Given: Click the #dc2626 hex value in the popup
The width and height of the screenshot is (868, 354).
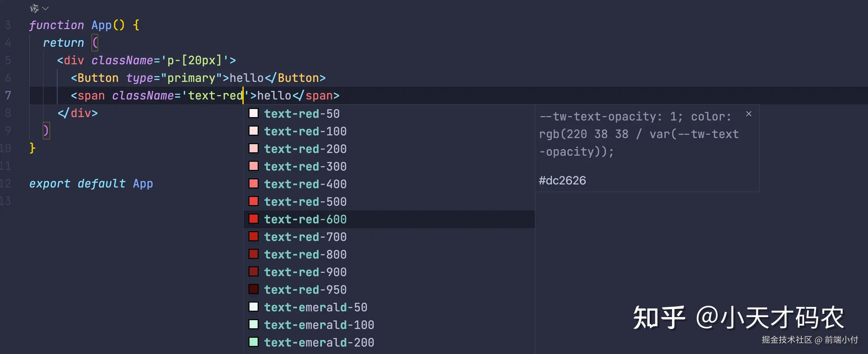Looking at the screenshot, I should coord(562,180).
